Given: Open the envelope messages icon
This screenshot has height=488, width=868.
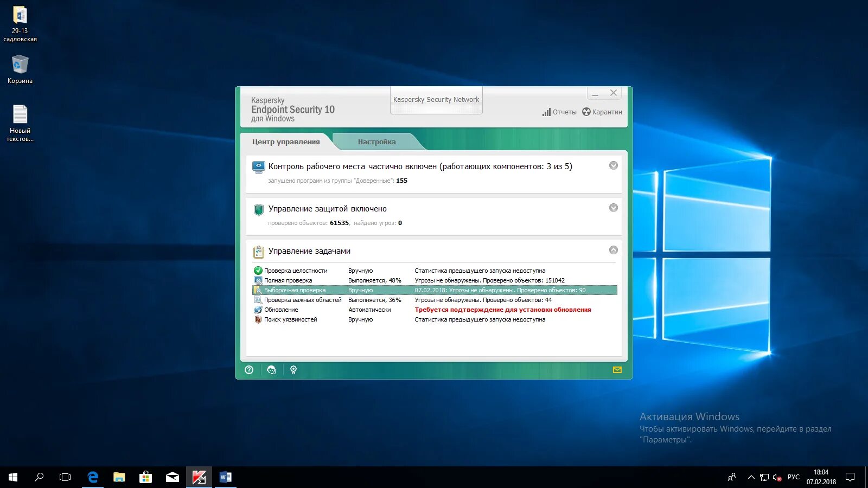Looking at the screenshot, I should click(x=617, y=370).
